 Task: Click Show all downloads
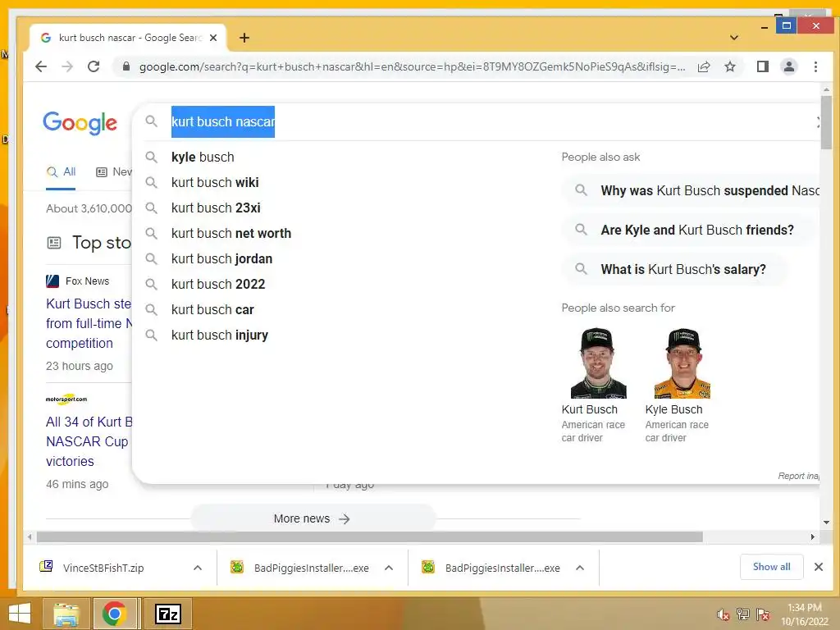771,567
